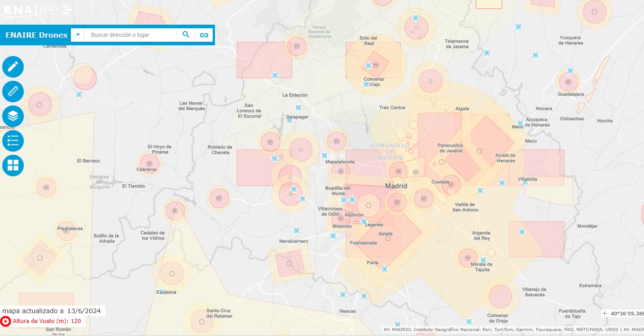Open the ruler measurement tool
The width and height of the screenshot is (644, 336).
[13, 92]
